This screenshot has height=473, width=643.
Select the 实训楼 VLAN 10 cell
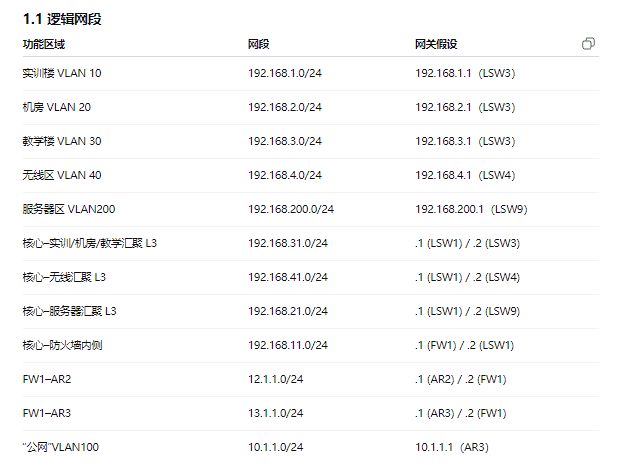pyautogui.click(x=61, y=73)
